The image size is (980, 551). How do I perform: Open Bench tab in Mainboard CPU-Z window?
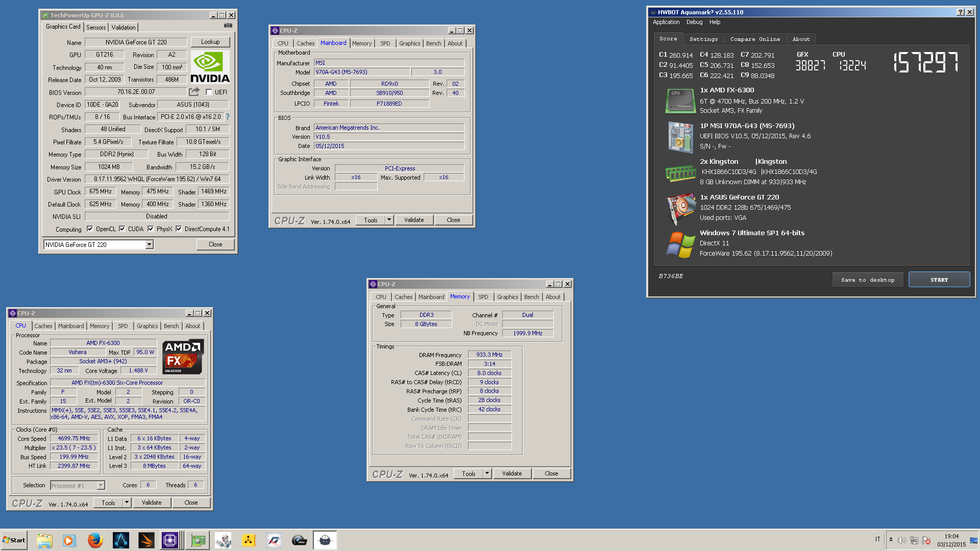[434, 43]
